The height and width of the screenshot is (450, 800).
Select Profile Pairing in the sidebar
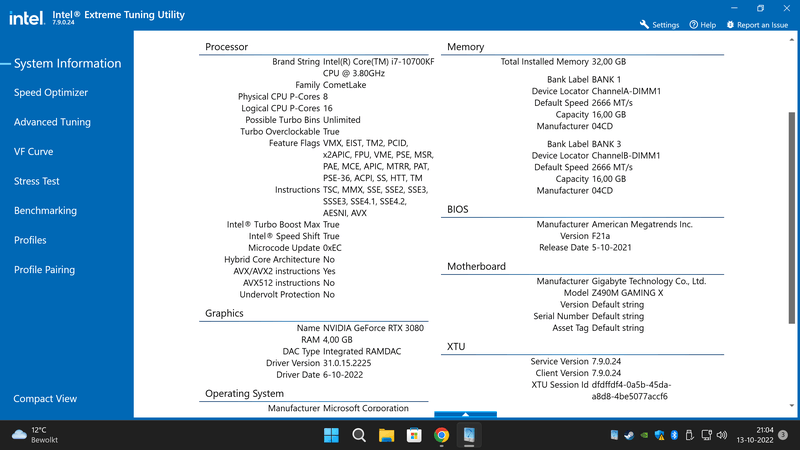point(44,269)
